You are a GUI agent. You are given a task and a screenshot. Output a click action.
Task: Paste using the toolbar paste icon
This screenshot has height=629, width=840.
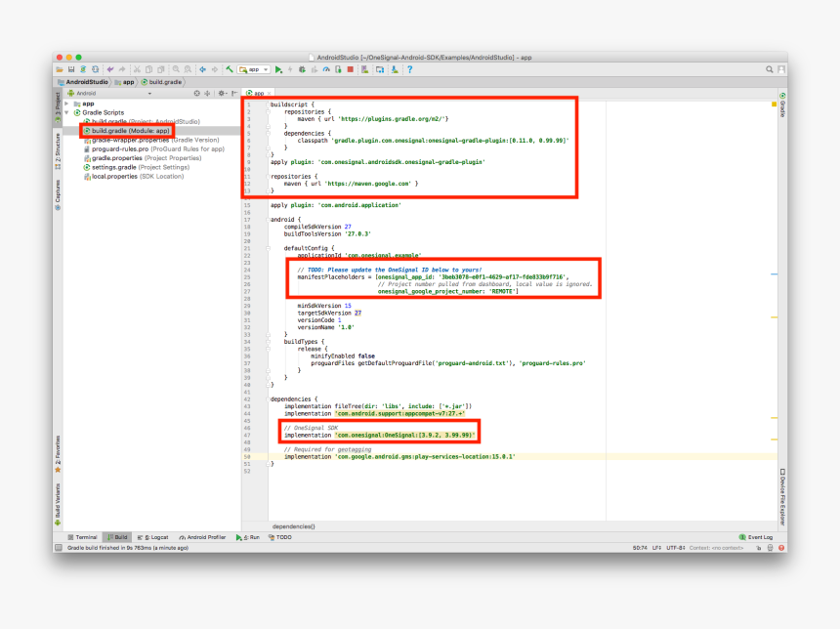(161, 69)
